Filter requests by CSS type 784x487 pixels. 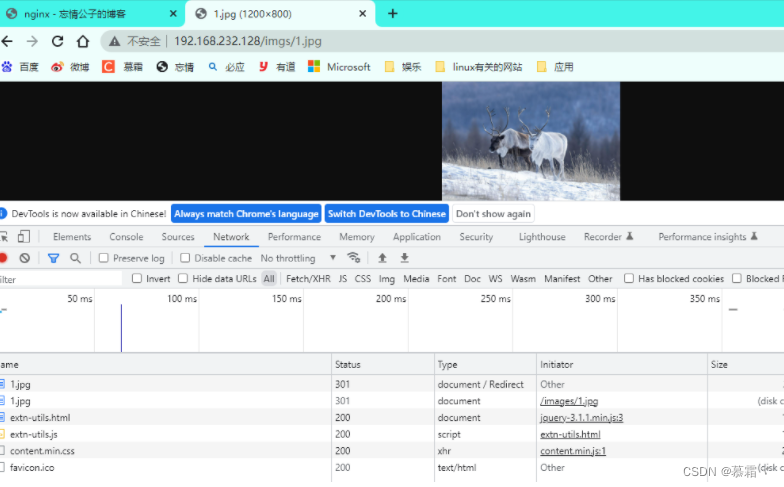pyautogui.click(x=362, y=279)
